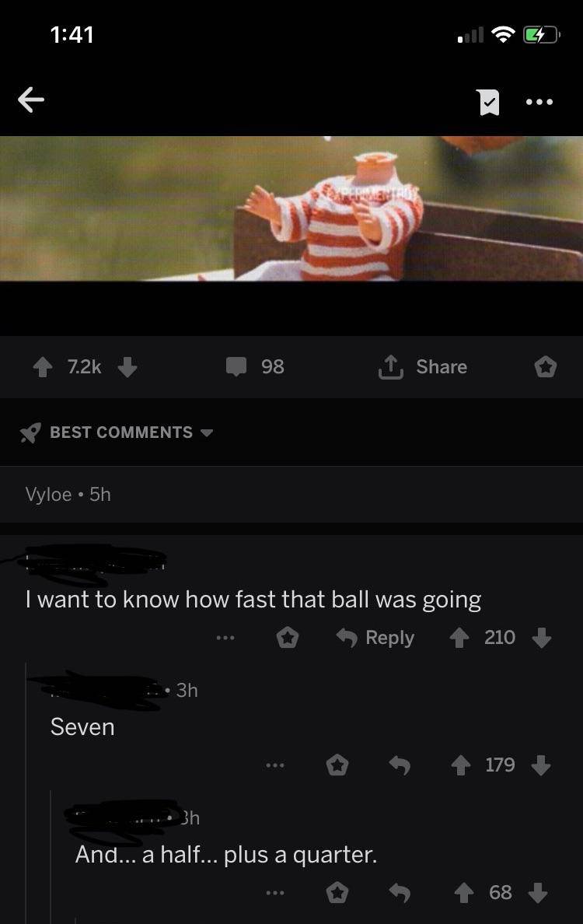The image size is (583, 924).
Task: Expand the Best Comments sort dropdown
Action: click(117, 432)
